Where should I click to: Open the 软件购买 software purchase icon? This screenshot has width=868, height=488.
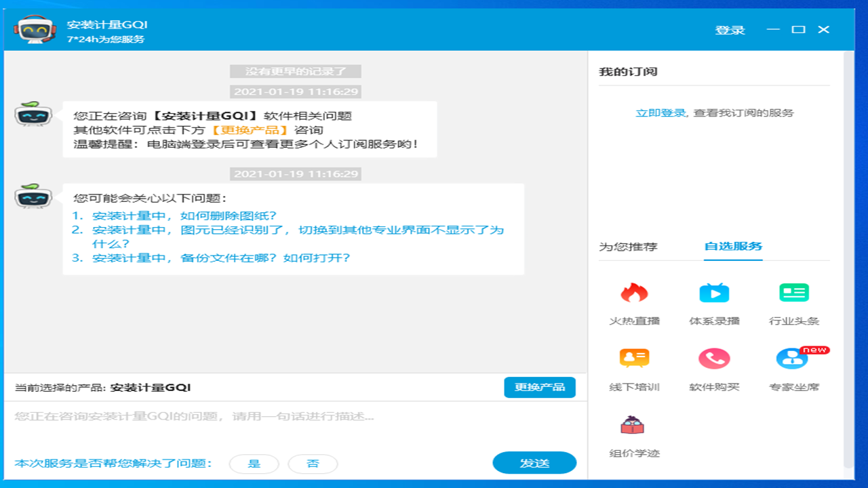tap(715, 358)
